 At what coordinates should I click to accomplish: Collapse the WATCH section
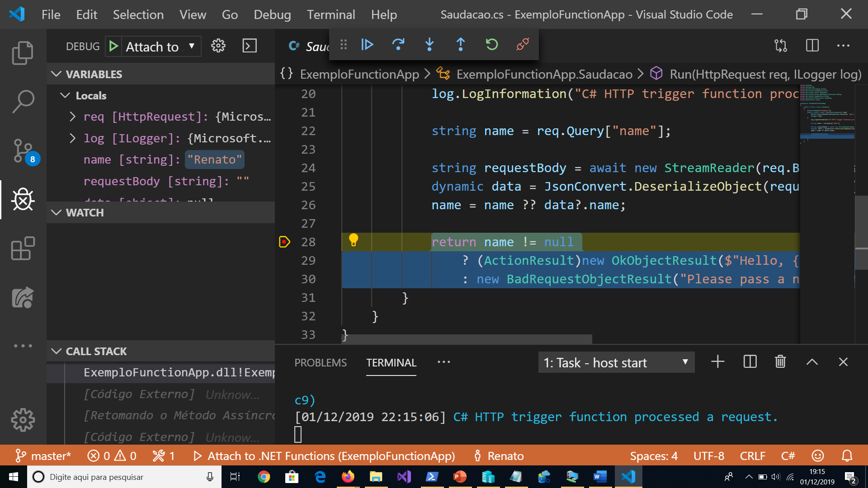160,212
